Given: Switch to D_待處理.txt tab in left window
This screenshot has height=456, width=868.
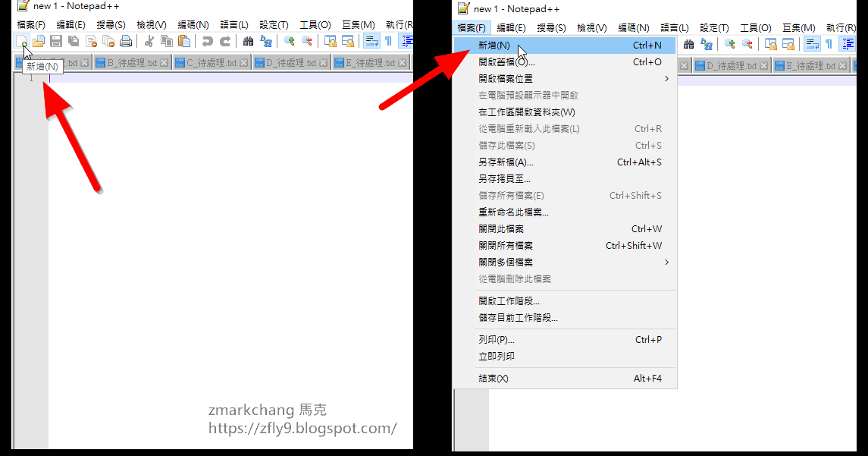Looking at the screenshot, I should click(x=291, y=63).
